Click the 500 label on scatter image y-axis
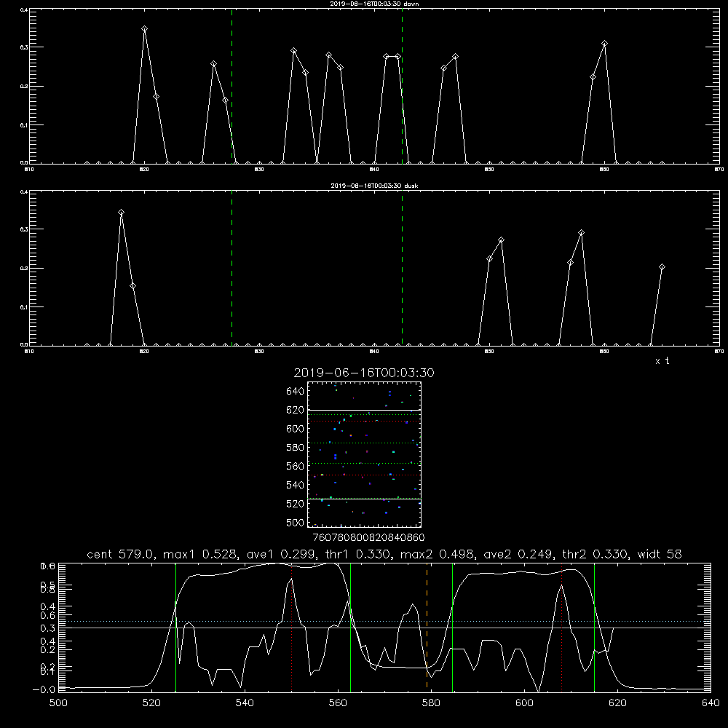 [x=296, y=523]
